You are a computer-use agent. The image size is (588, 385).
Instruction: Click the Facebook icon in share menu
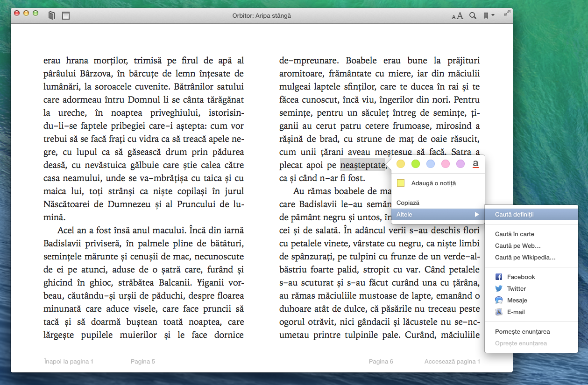[499, 277]
